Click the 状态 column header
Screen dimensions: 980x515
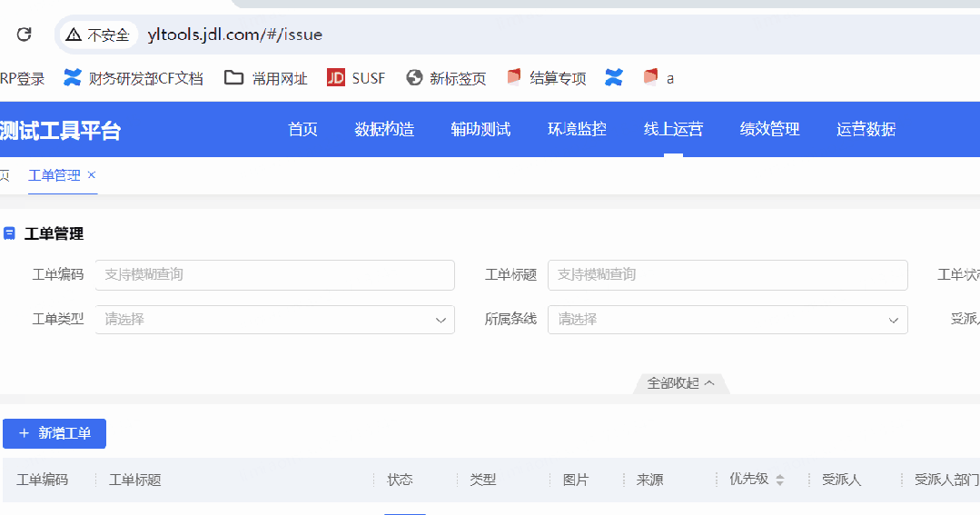pos(400,480)
